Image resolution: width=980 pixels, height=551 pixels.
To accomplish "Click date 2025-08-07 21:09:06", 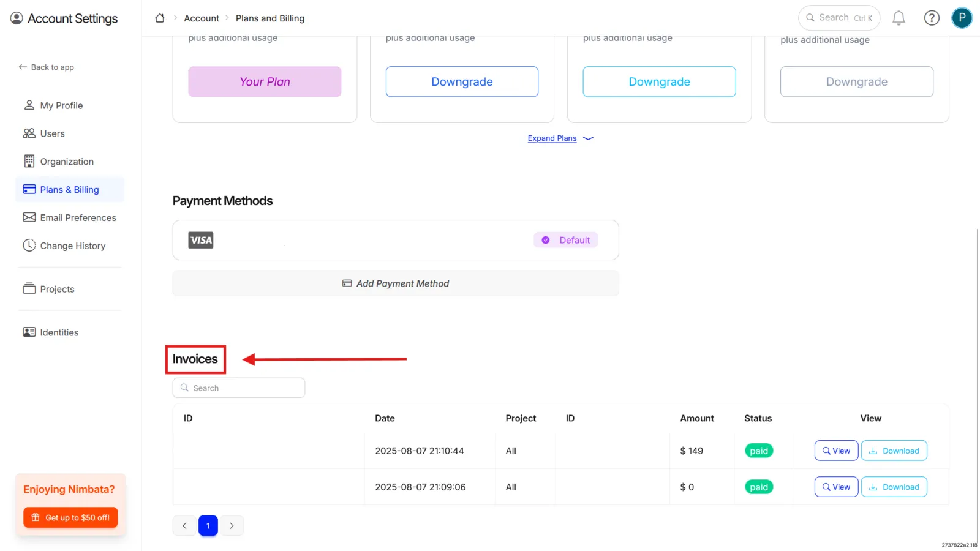I will click(x=420, y=487).
